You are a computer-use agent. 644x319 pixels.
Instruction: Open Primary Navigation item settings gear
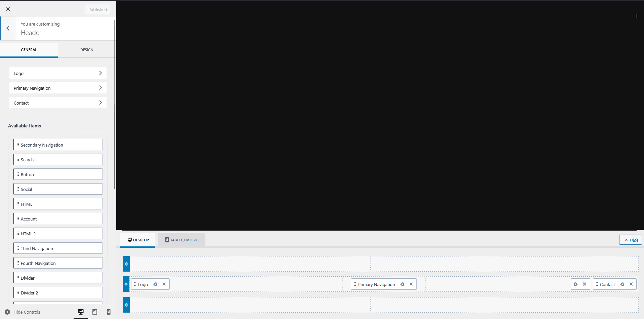point(402,284)
